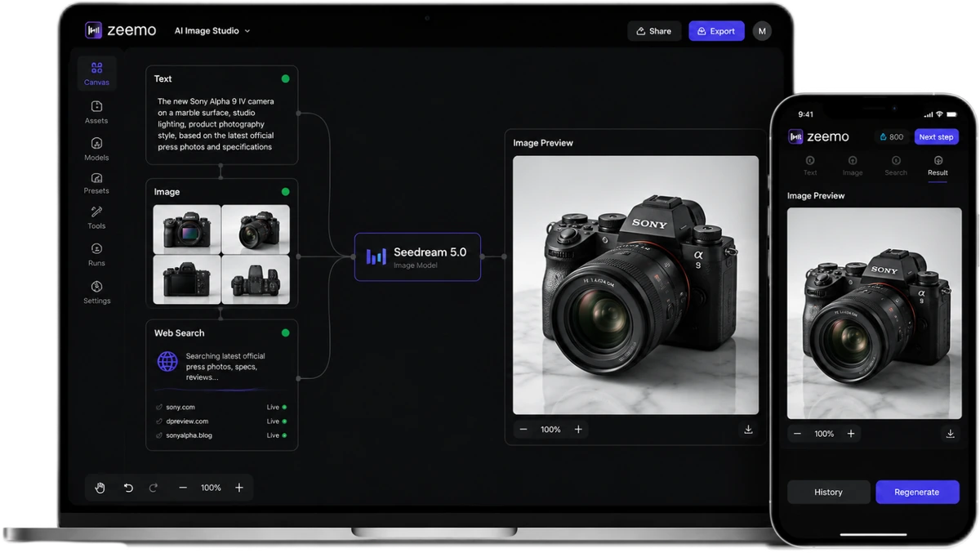Open the Assets sidebar section

tap(96, 112)
